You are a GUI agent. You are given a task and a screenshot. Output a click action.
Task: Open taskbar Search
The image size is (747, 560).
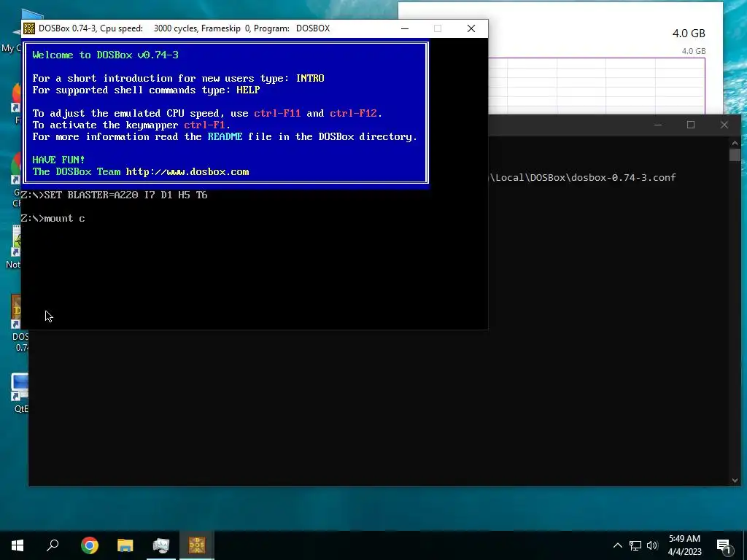click(53, 545)
